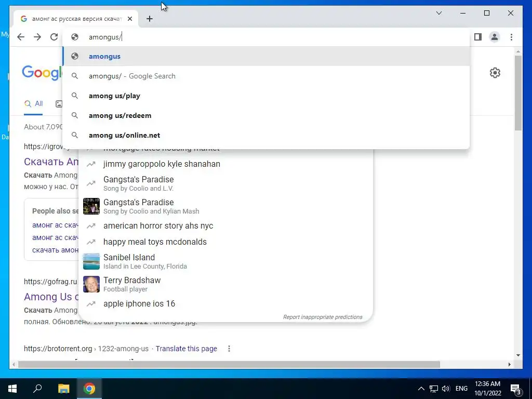Go forward using the browser forward arrow
The width and height of the screenshot is (532, 399).
coord(37,37)
